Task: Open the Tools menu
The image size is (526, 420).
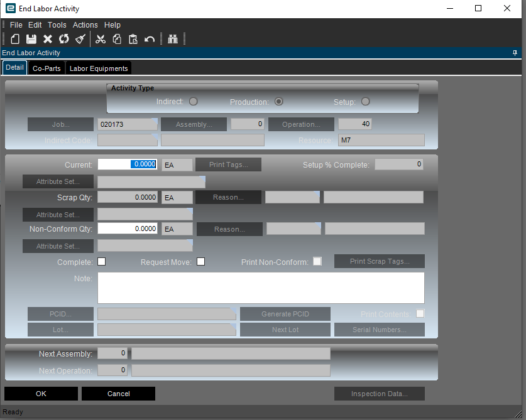Action: coord(57,25)
